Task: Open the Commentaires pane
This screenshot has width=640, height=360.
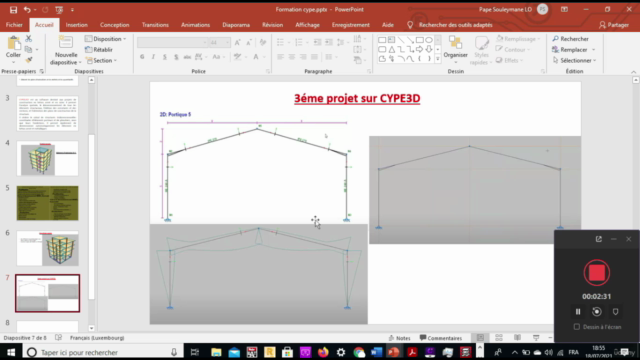Action: [441, 338]
